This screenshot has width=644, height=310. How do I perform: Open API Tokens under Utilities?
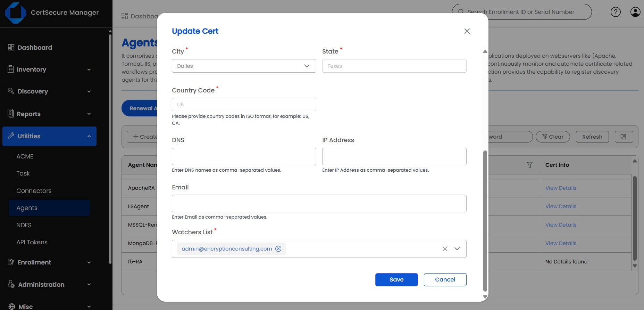32,242
